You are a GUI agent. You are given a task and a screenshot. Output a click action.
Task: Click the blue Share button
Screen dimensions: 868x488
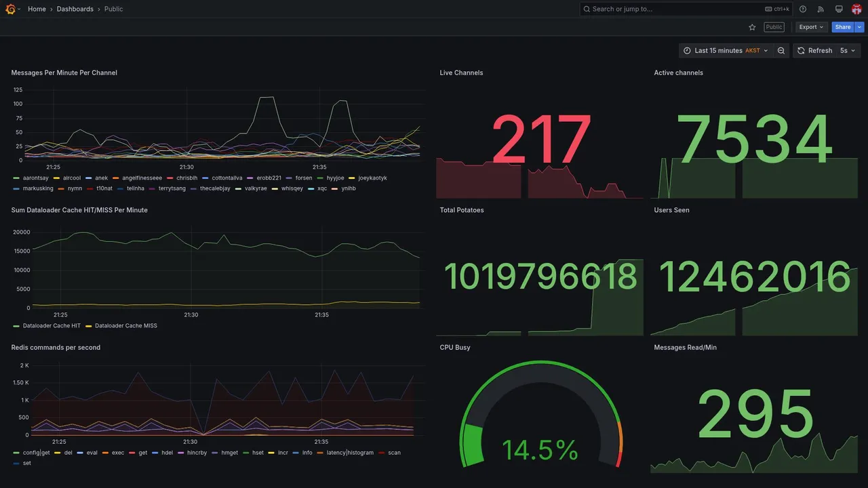point(843,27)
